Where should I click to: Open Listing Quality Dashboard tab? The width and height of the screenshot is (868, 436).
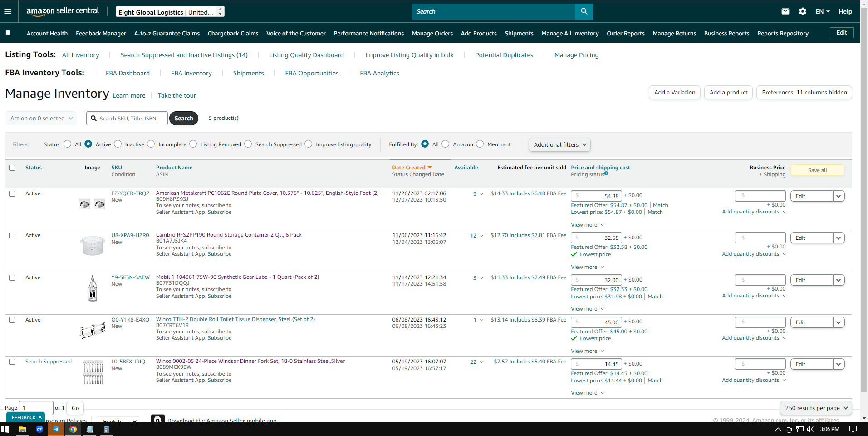click(306, 55)
